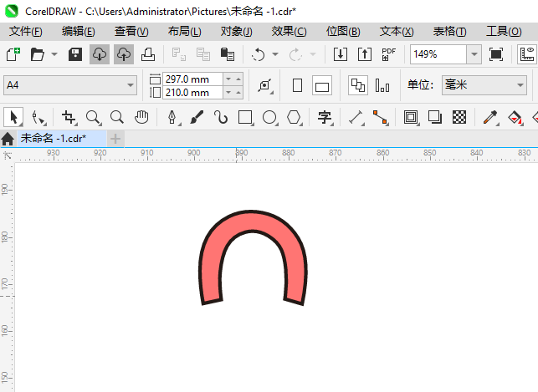Open the 布局(L) menu
The width and height of the screenshot is (538, 392).
click(x=184, y=32)
